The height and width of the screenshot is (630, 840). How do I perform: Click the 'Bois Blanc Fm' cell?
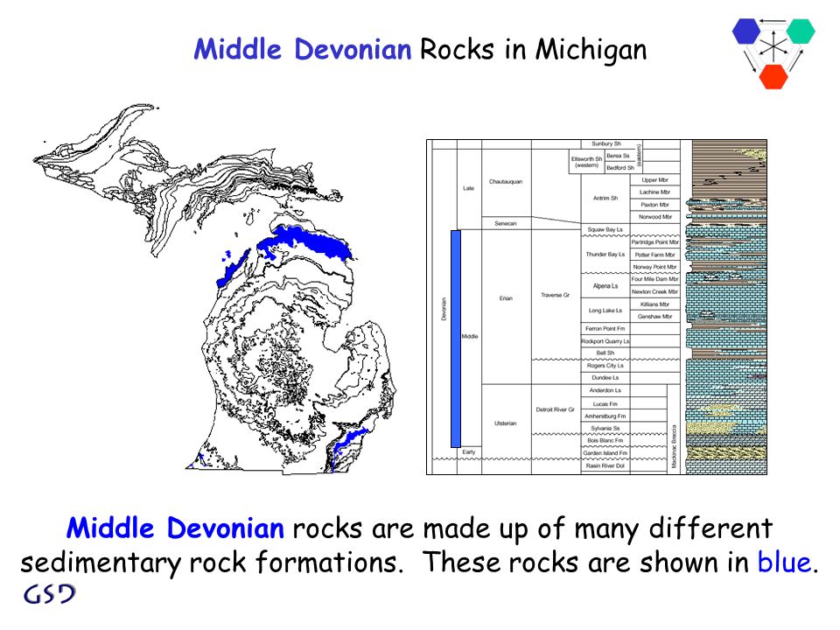605,440
